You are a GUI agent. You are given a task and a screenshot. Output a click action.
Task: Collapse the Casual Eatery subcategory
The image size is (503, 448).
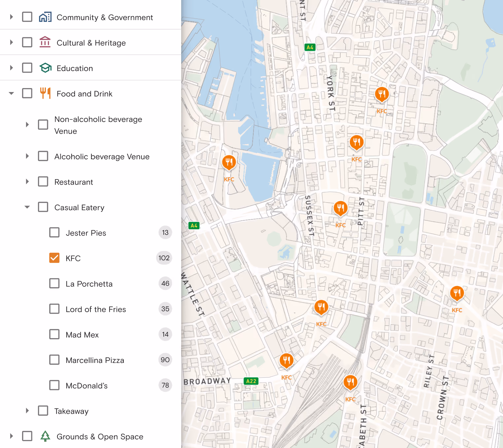point(27,207)
